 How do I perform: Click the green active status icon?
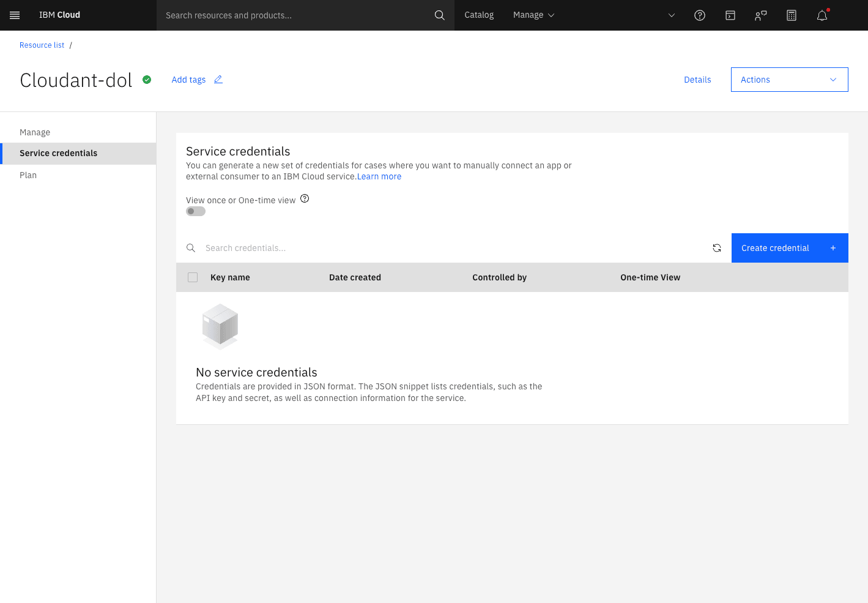point(147,80)
